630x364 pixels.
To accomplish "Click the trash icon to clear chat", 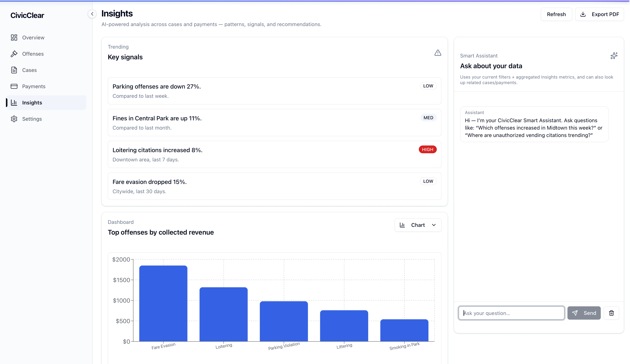I will point(611,313).
